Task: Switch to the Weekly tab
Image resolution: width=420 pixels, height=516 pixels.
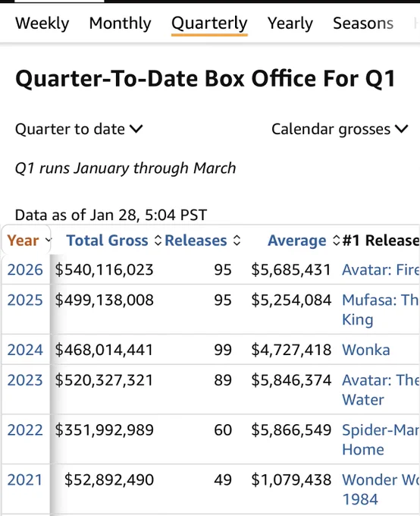Action: (42, 24)
